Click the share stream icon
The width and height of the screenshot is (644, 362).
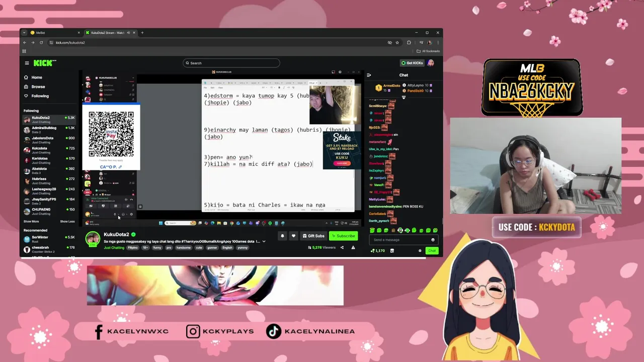pos(342,247)
